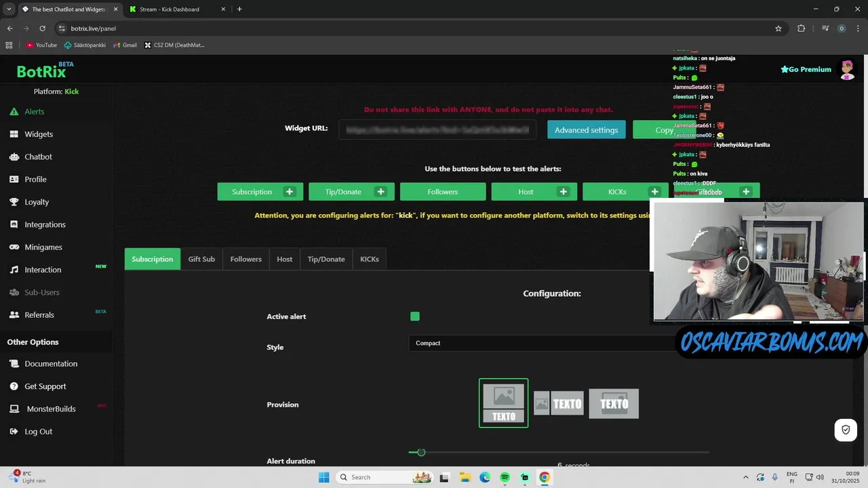The width and height of the screenshot is (868, 488).
Task: Click the Get Support question mark icon
Action: coord(14,386)
